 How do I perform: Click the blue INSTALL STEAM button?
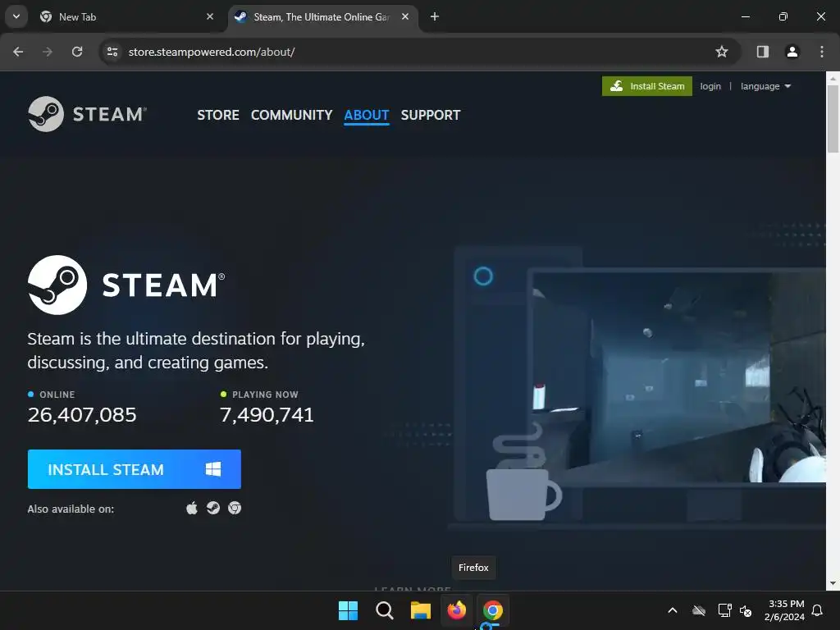coord(134,469)
